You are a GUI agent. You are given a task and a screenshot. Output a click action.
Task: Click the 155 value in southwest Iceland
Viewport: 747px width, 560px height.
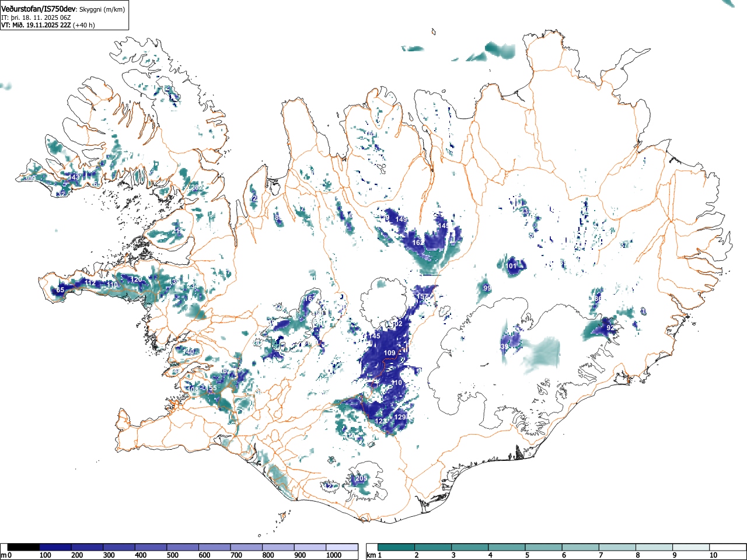(x=211, y=388)
